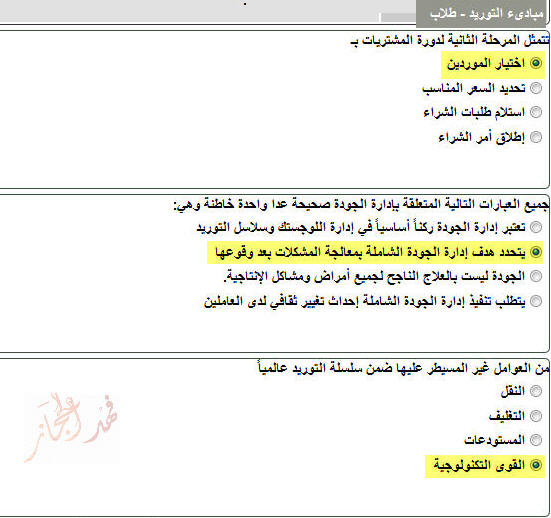
Task: Select الجودة ليست بالعلاج الناجح radio button
Action: point(536,276)
